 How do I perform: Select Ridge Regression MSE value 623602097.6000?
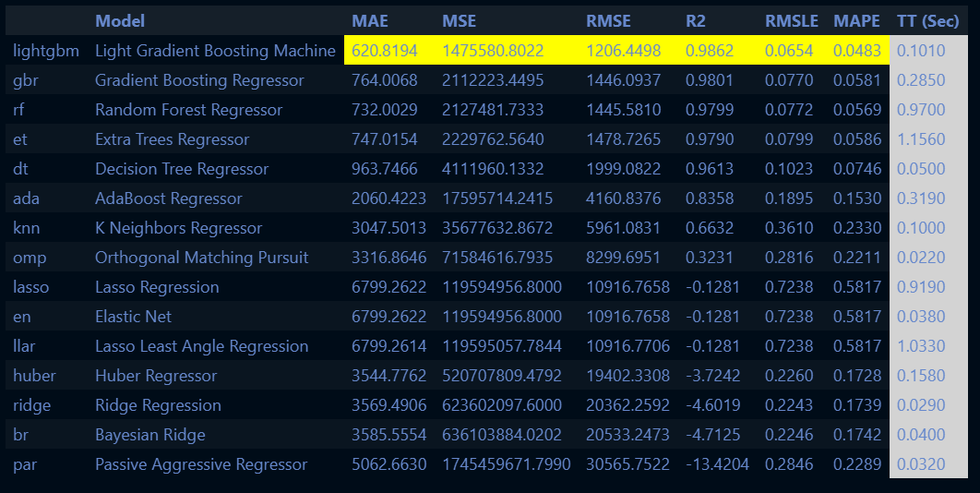click(501, 405)
